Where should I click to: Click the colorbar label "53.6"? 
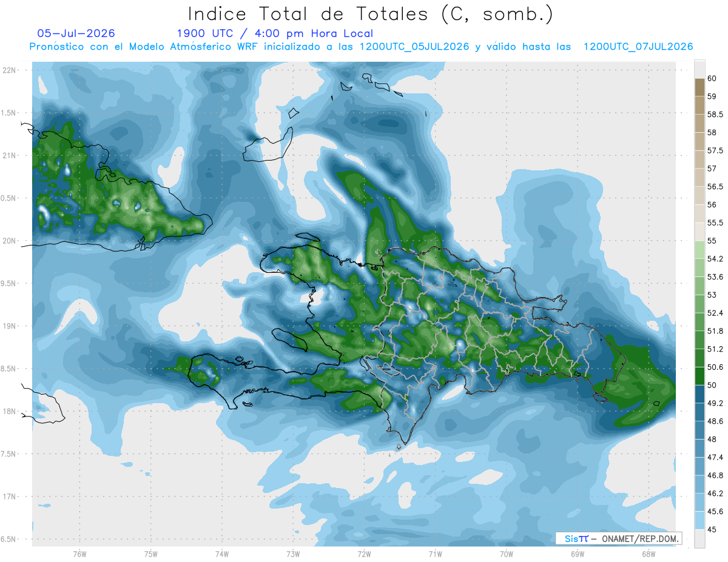(x=716, y=277)
